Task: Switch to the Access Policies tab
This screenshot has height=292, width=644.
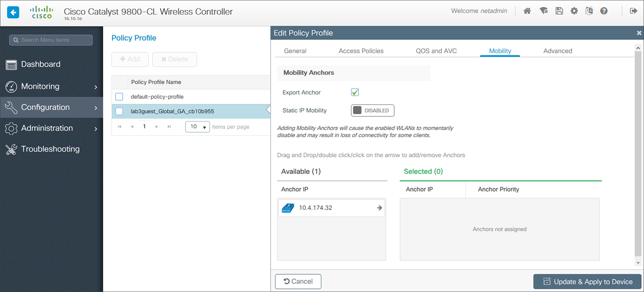Action: pos(361,51)
